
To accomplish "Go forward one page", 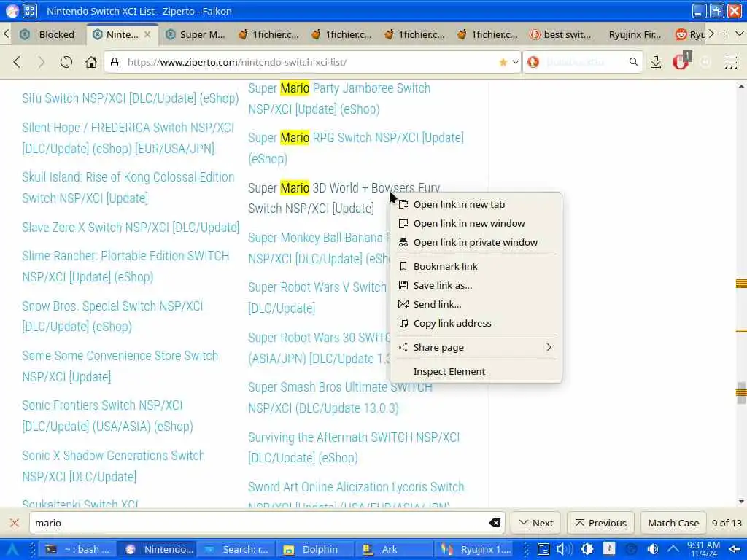I will [x=42, y=62].
